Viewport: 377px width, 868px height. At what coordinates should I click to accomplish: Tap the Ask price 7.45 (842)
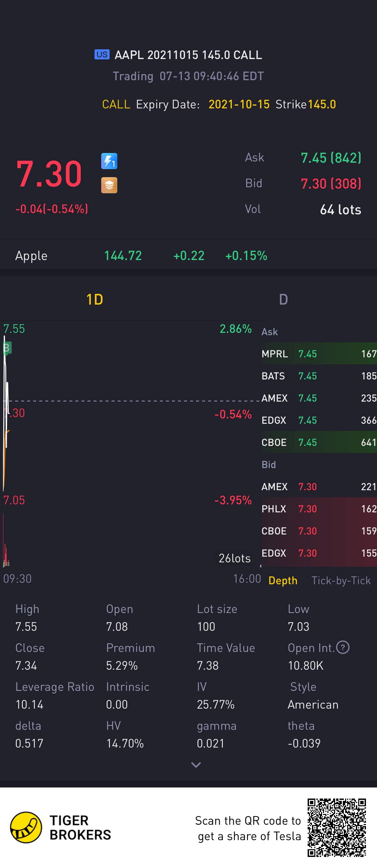[x=331, y=158]
